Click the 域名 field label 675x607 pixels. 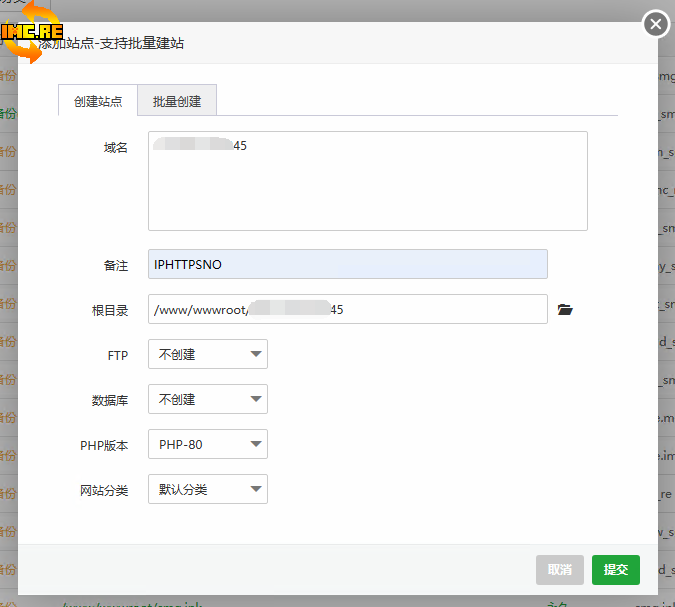coord(115,148)
